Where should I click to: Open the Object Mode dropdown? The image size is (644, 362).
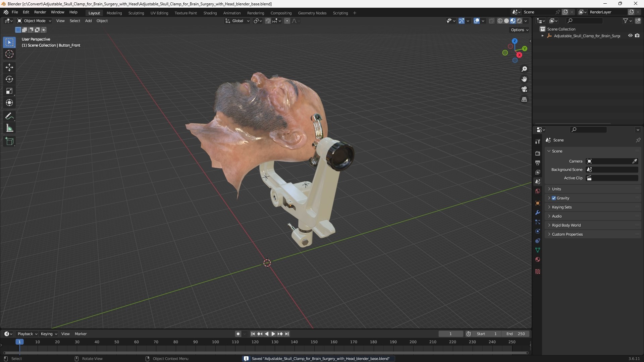34,21
